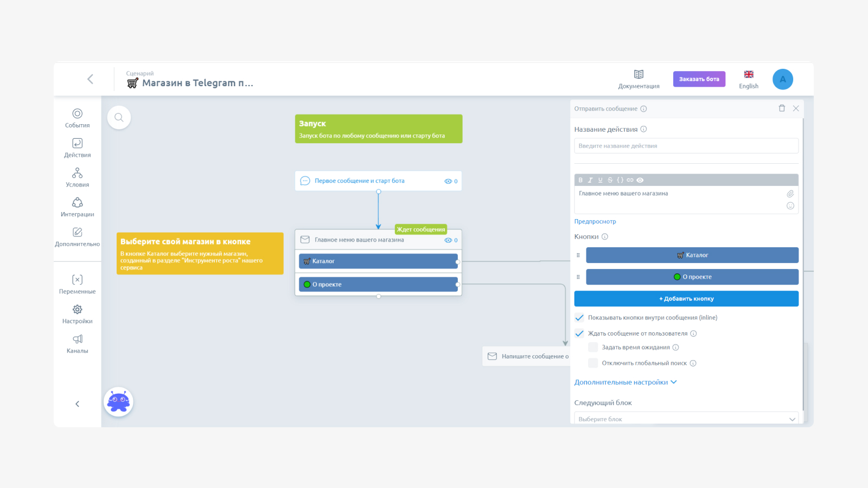
Task: Collapse the left sidebar with the chevron
Action: [78, 404]
